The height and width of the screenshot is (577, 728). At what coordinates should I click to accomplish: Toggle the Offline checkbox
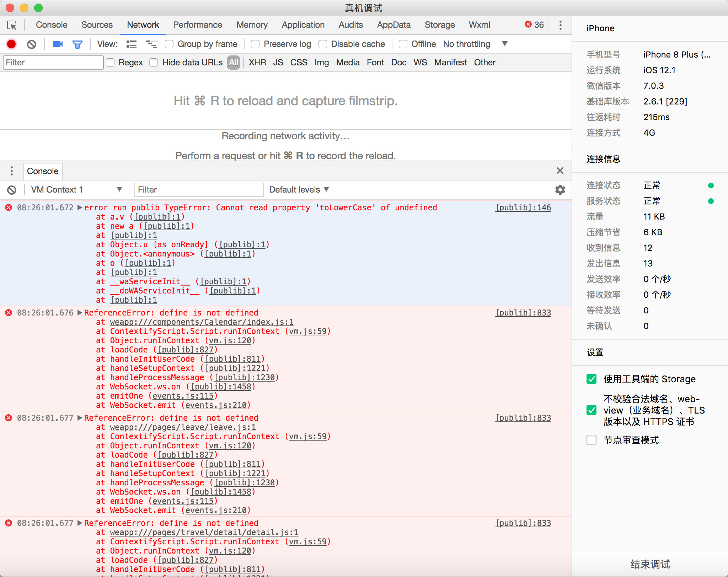coord(403,44)
